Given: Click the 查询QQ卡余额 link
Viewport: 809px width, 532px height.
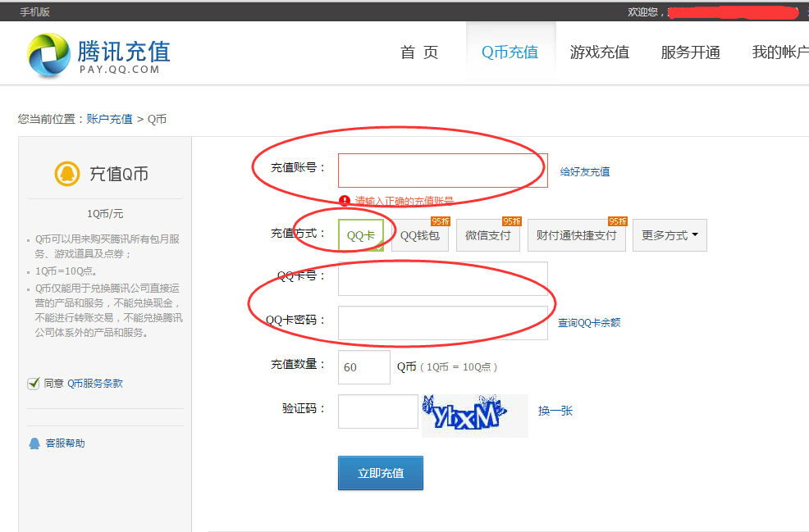Looking at the screenshot, I should (x=589, y=323).
